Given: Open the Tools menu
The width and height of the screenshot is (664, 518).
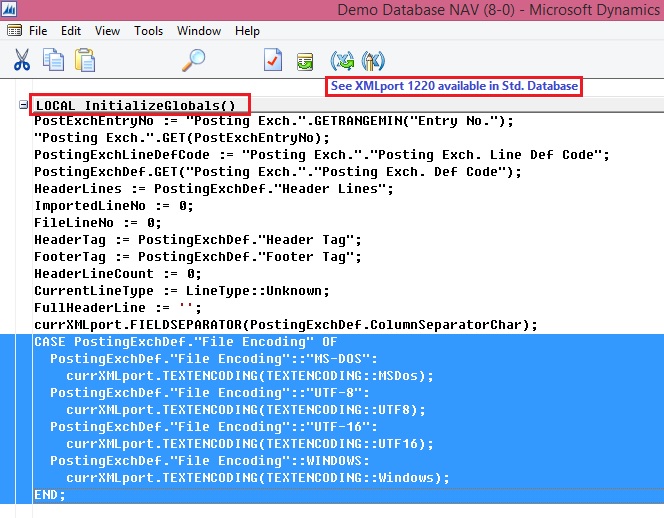Looking at the screenshot, I should point(148,31).
